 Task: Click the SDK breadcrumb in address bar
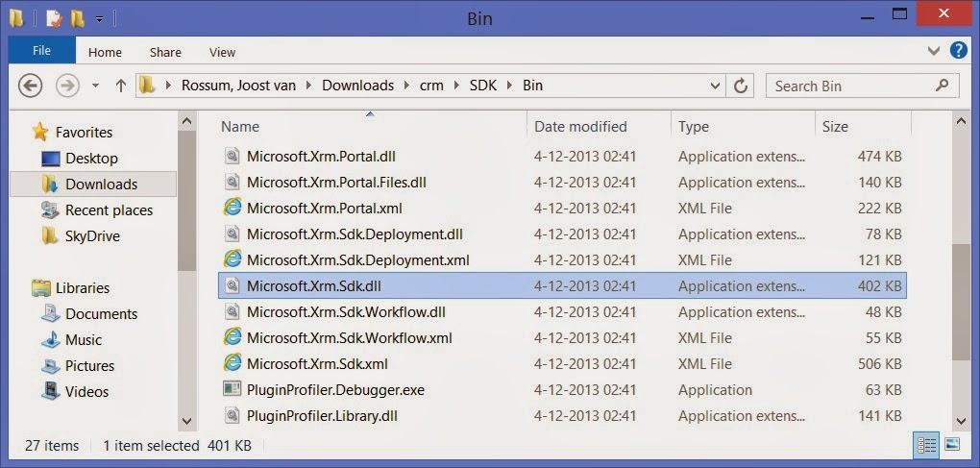pyautogui.click(x=482, y=86)
